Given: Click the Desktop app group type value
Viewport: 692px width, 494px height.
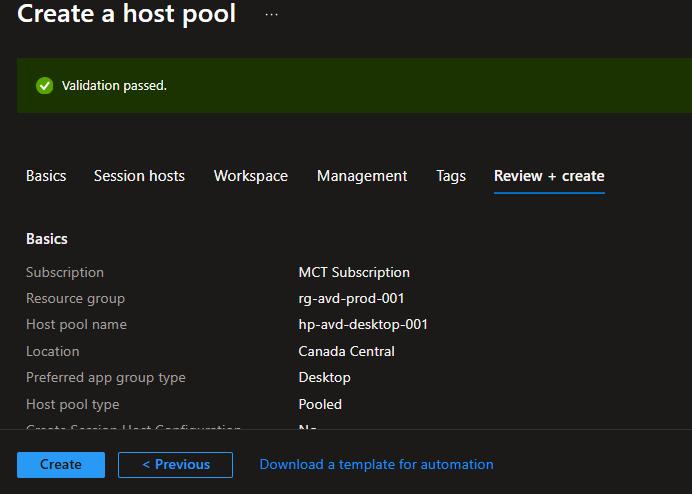Looking at the screenshot, I should (324, 378).
